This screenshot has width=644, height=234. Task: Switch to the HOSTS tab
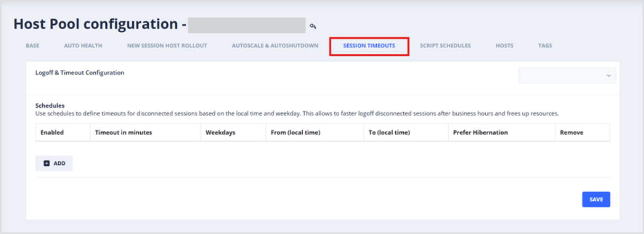(504, 46)
